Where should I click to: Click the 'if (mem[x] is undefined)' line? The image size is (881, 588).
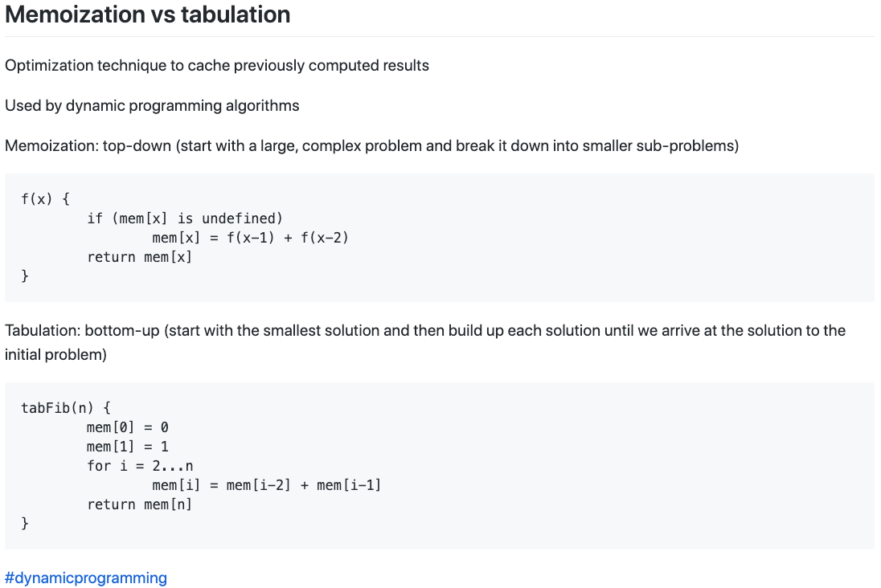coord(185,218)
